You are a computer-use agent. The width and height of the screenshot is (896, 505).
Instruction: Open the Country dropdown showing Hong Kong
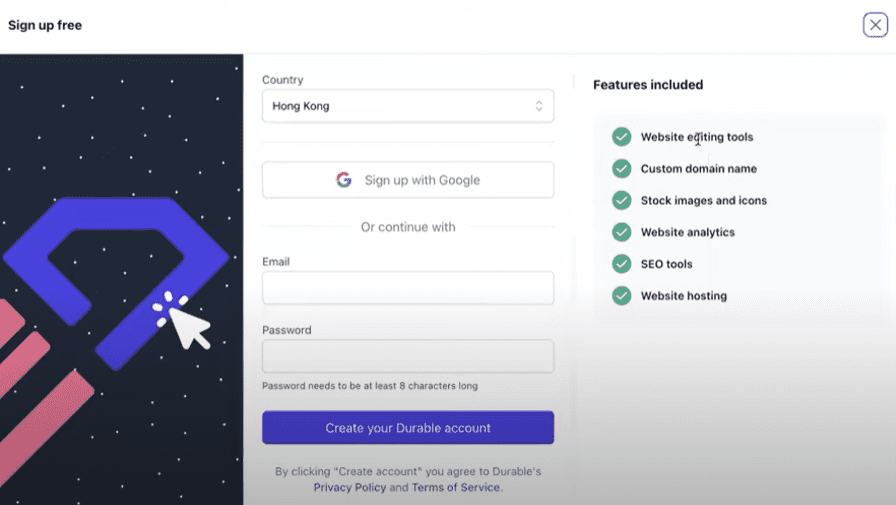click(407, 106)
